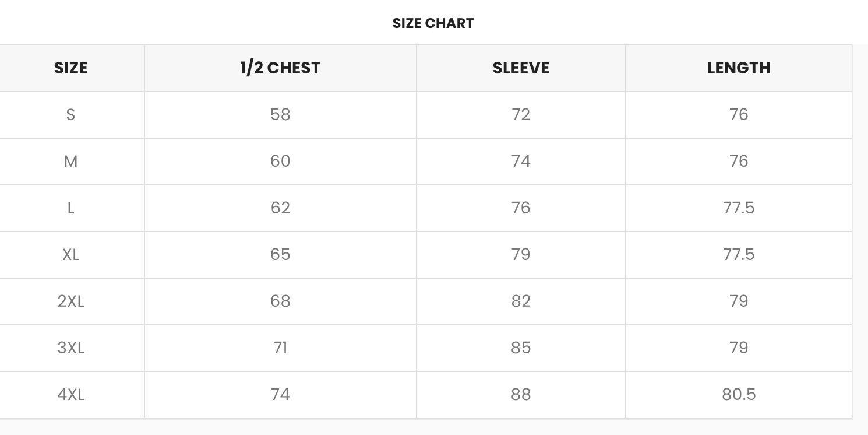The width and height of the screenshot is (868, 435).
Task: Select length value 77.5 in L row
Action: pyautogui.click(x=739, y=208)
